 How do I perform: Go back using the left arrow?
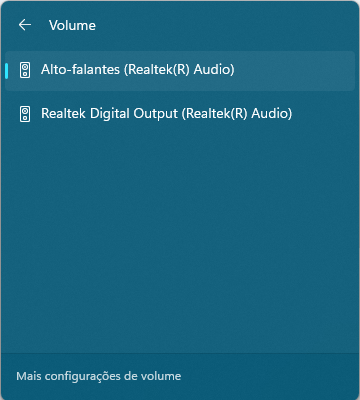click(x=25, y=25)
